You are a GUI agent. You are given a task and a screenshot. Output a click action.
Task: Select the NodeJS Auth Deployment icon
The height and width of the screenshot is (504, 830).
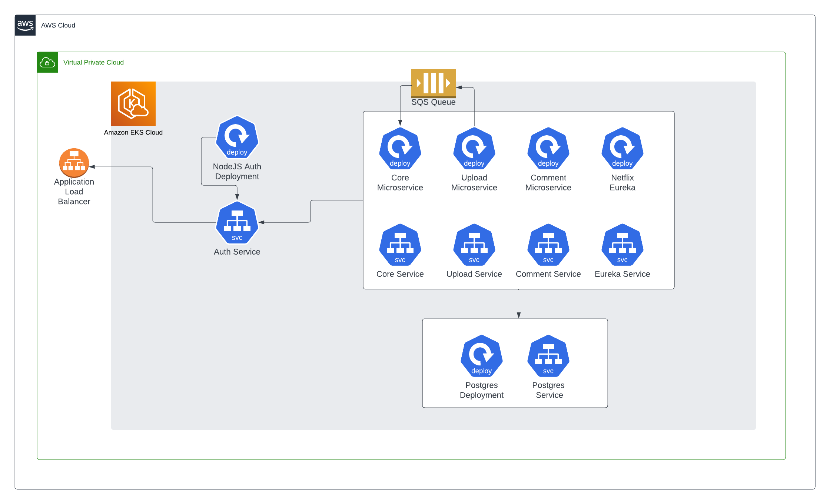(x=237, y=137)
